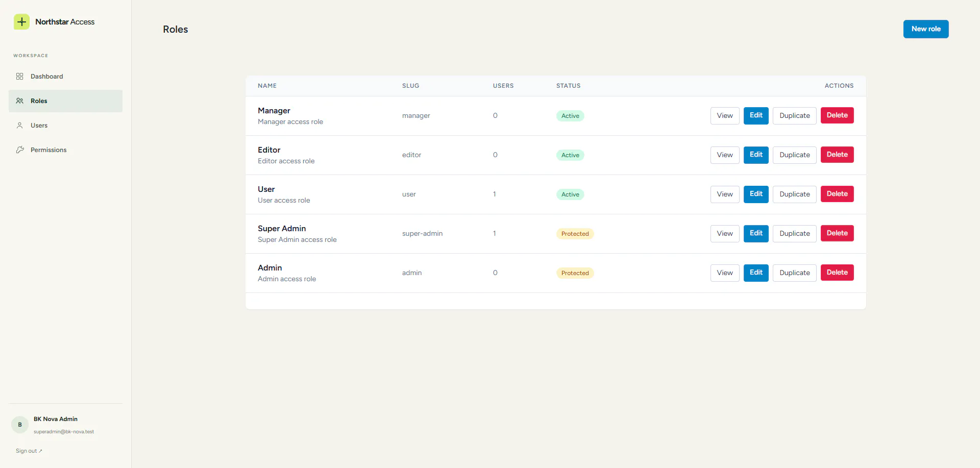Image resolution: width=980 pixels, height=468 pixels.
Task: Click the Northstar Access plus logo icon
Action: point(21,22)
